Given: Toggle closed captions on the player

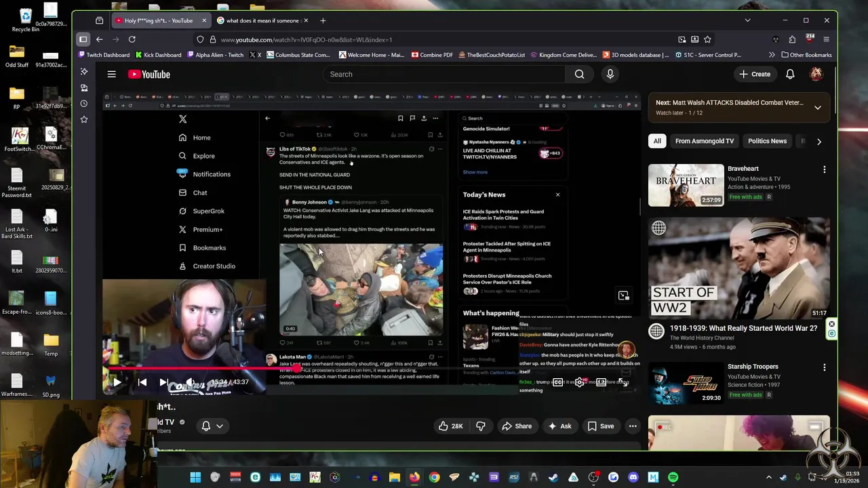Looking at the screenshot, I should point(557,382).
